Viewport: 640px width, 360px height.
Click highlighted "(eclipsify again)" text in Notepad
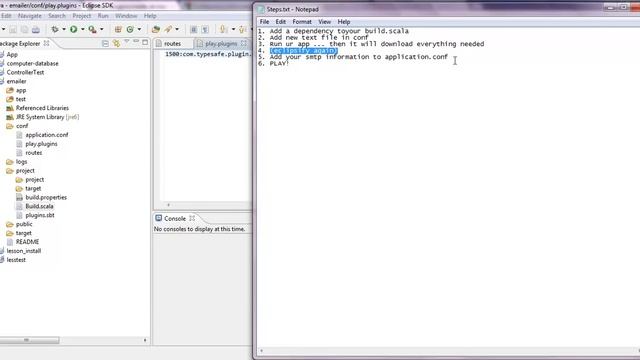[304, 51]
